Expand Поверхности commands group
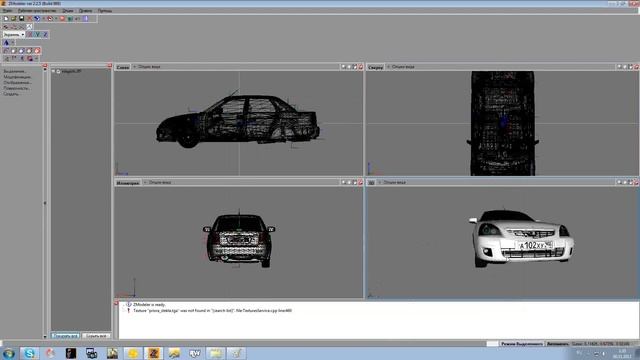This screenshot has width=640, height=360. click(x=17, y=88)
